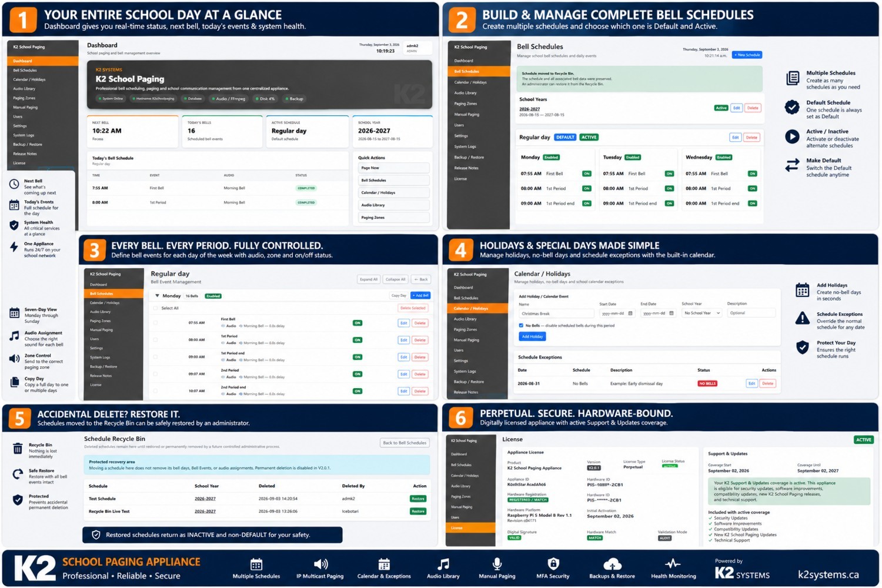Open System Logs in the Bell Schedules panel sidebar

(x=465, y=146)
